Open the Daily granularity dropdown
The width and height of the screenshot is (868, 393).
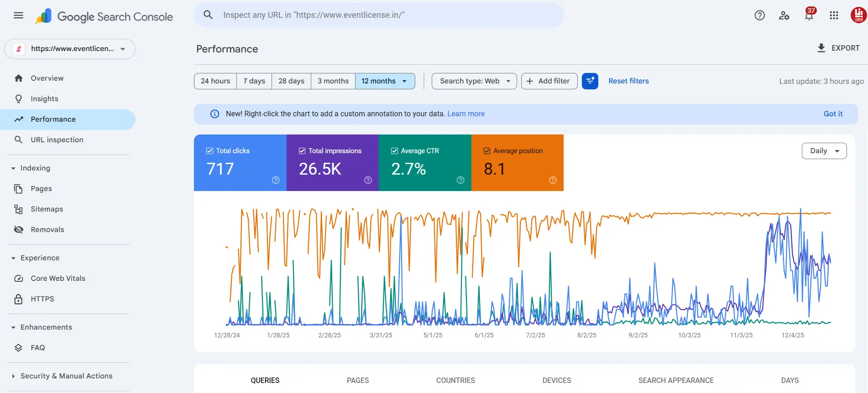coord(824,151)
